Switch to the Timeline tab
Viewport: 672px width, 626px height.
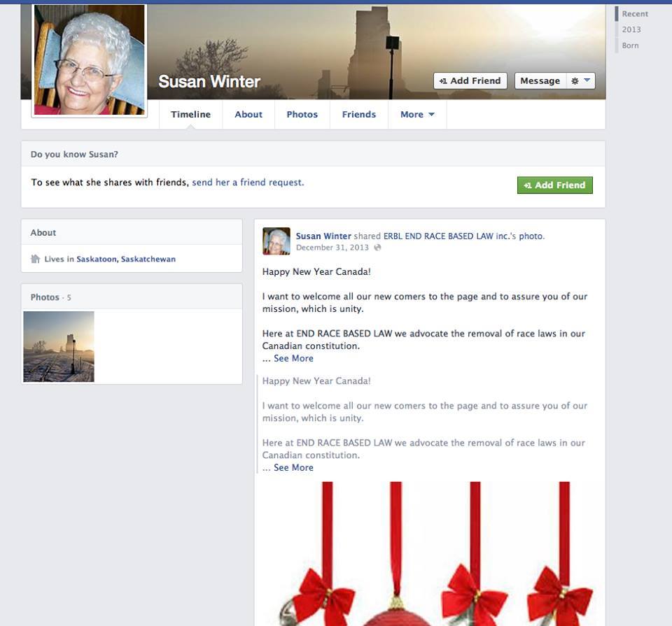tap(190, 115)
